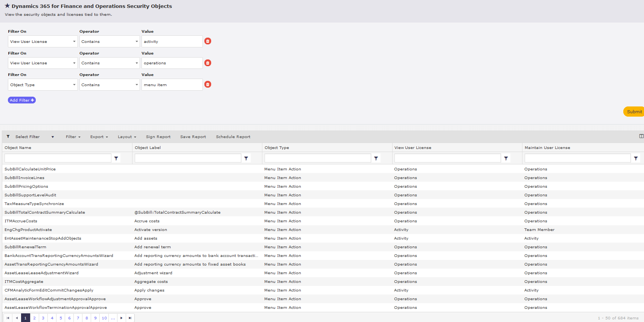Sort by View User License column header
The width and height of the screenshot is (644, 322).
(x=413, y=147)
